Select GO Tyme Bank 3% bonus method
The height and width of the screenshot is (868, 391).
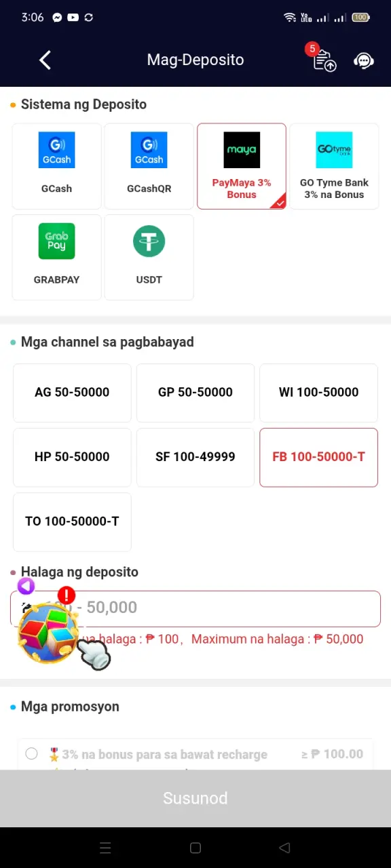334,166
